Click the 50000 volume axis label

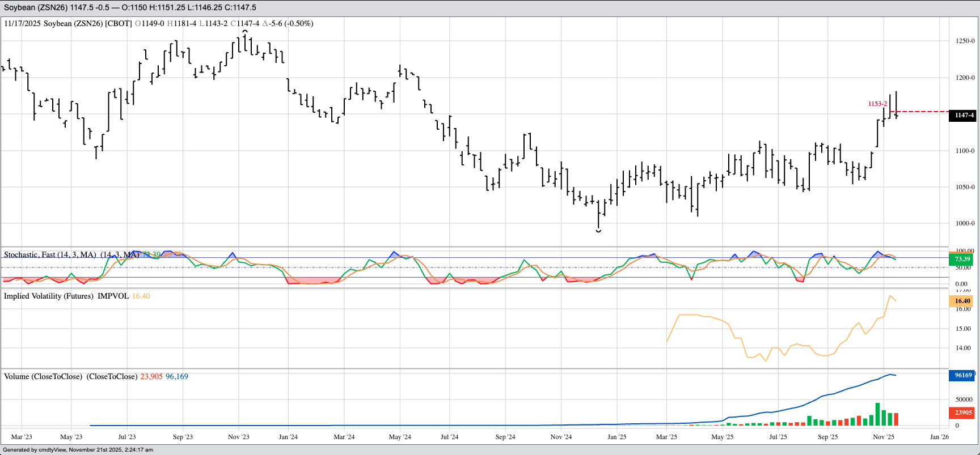(x=964, y=399)
